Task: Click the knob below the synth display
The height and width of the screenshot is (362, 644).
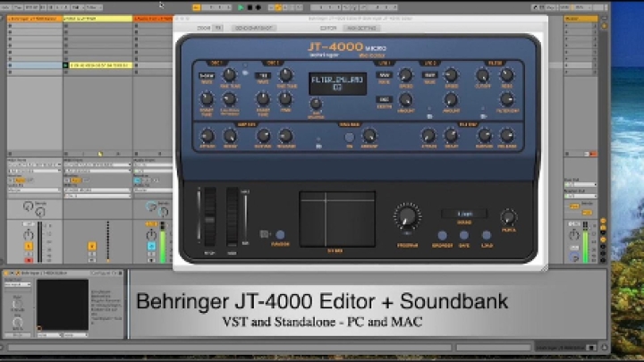Action: [316, 104]
